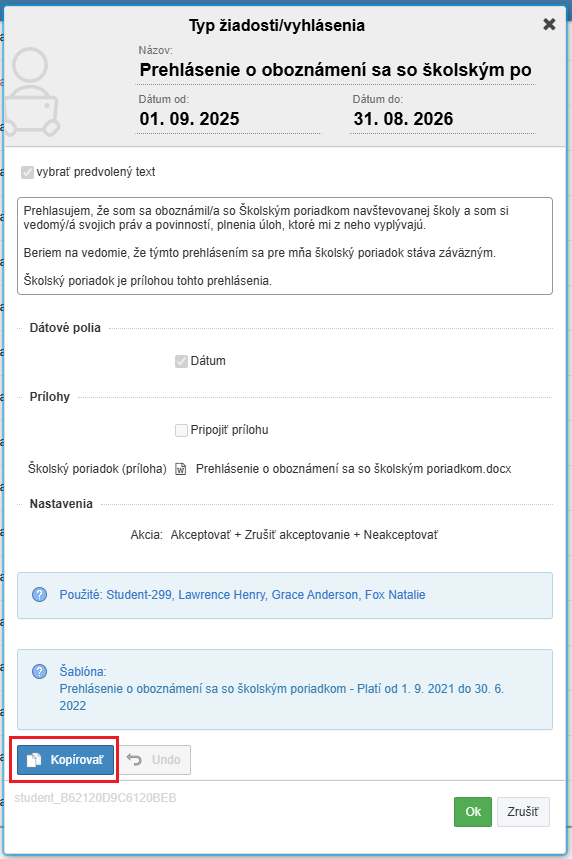572x859 pixels.
Task: Click the Word document icon beside the attachment
Action: (x=181, y=469)
